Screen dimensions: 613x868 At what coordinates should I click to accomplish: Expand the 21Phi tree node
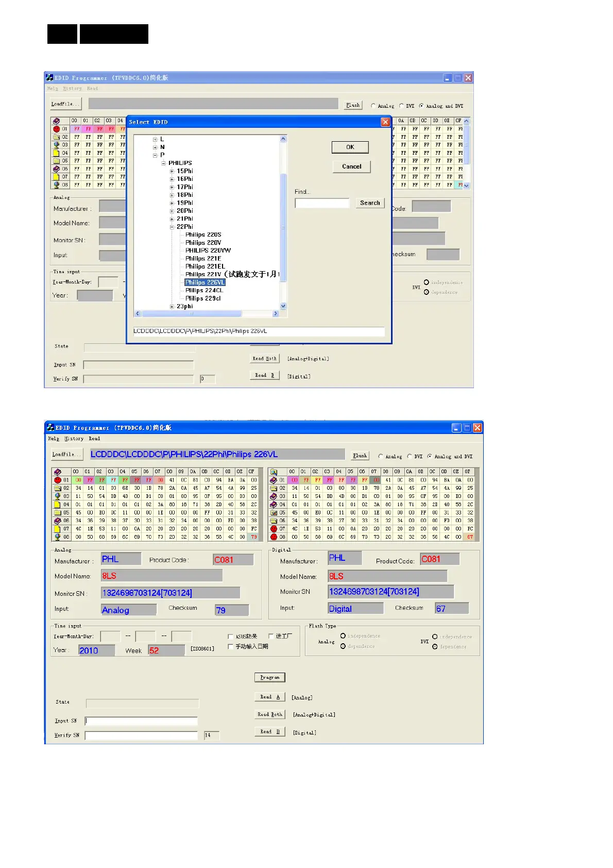(172, 219)
